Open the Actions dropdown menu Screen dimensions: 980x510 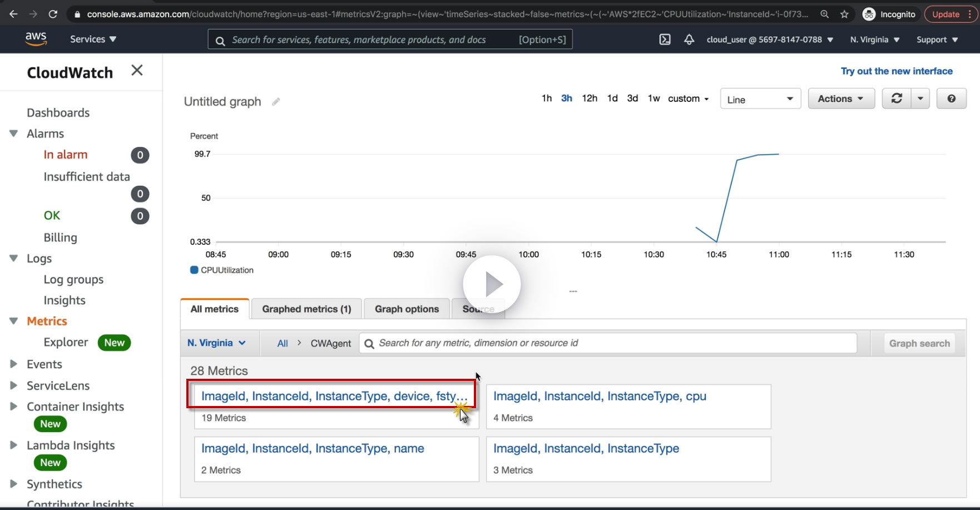pos(841,98)
